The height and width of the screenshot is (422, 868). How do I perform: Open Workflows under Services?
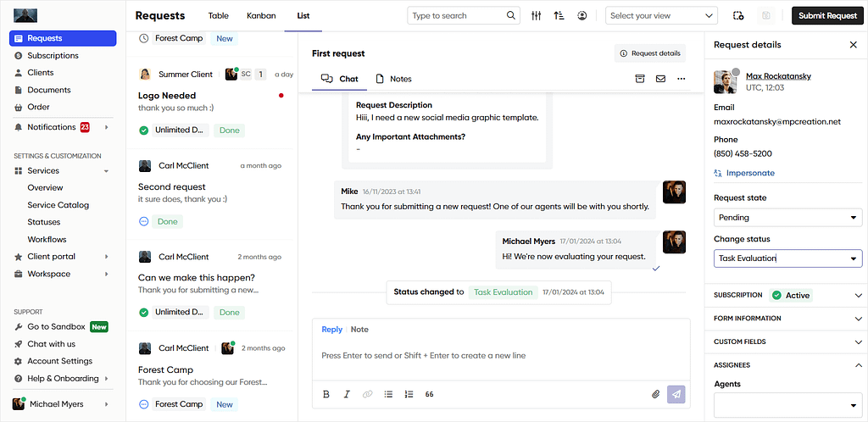[47, 240]
